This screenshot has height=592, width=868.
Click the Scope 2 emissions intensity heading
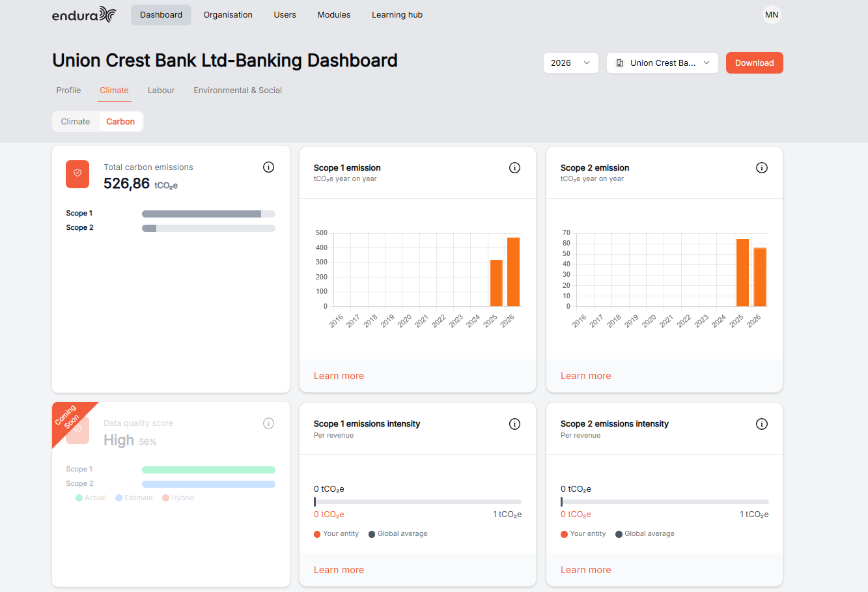point(615,424)
